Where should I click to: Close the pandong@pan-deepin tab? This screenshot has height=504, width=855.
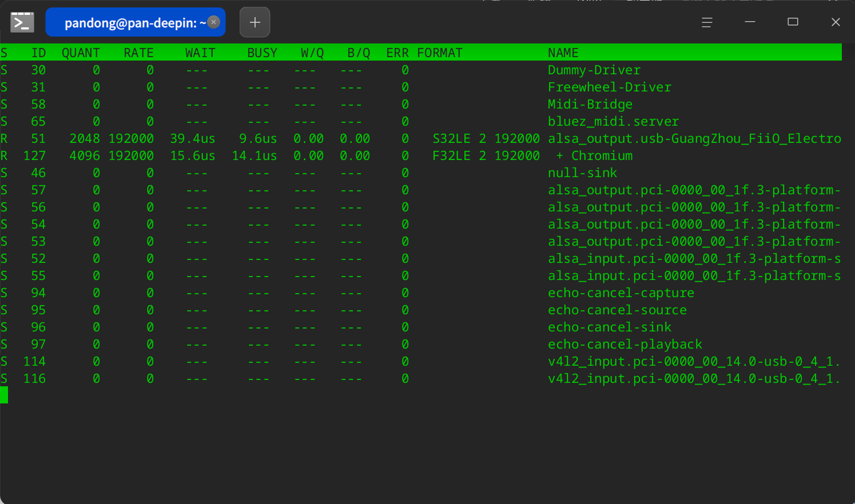pos(214,22)
